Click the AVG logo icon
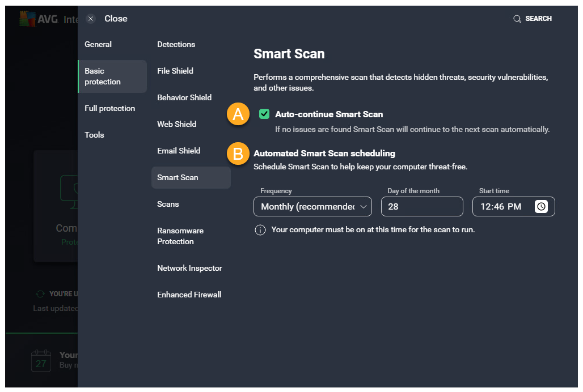Image resolution: width=583 pixels, height=392 pixels. 27,19
